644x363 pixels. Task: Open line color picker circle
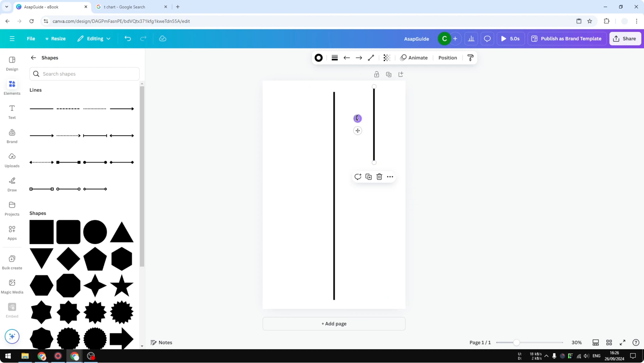[x=318, y=58]
